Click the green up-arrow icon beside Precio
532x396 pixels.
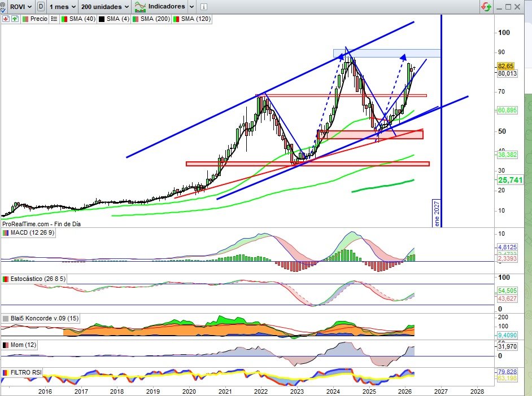click(15, 19)
